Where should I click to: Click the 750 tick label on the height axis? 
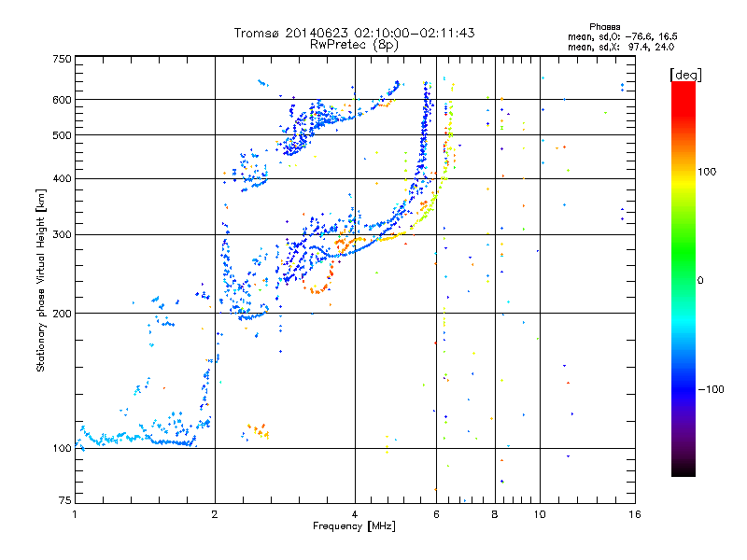point(62,59)
